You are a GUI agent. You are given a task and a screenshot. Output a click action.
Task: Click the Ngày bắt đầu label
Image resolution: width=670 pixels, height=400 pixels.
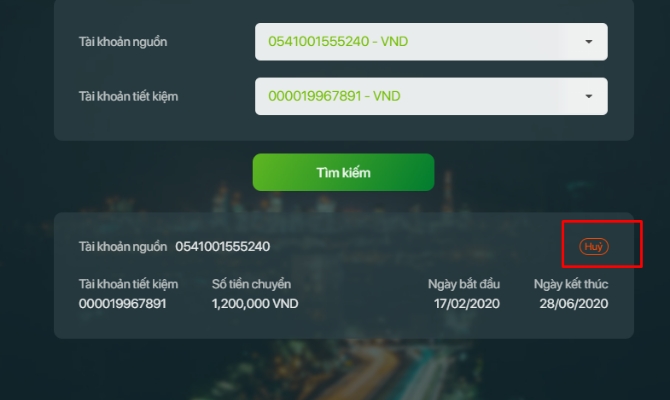click(x=464, y=284)
